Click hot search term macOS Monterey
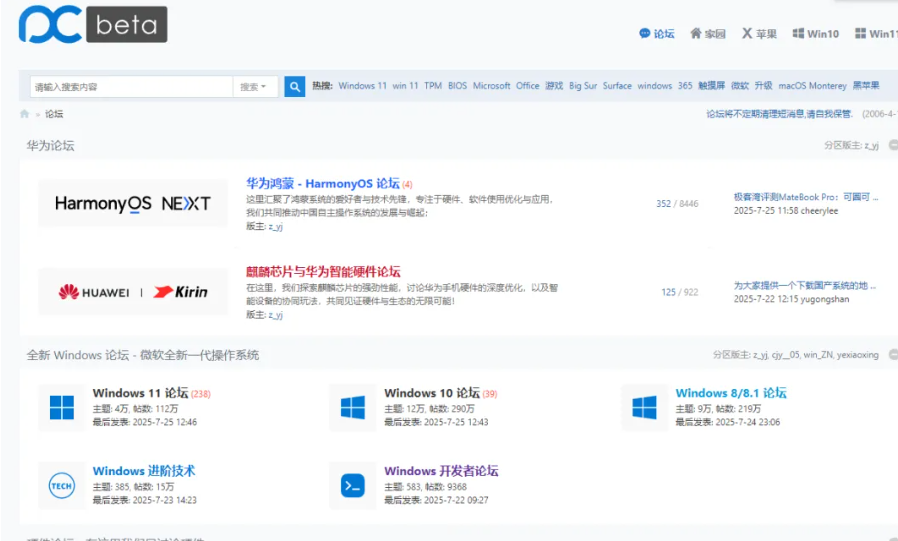 (x=812, y=86)
